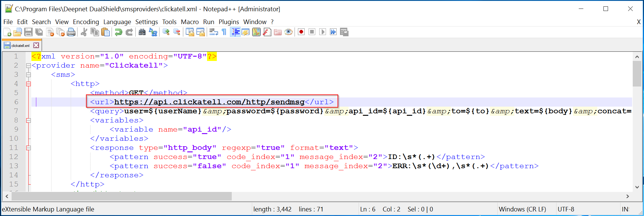The width and height of the screenshot is (644, 216).
Task: Open the Plugins menu
Action: 229,22
